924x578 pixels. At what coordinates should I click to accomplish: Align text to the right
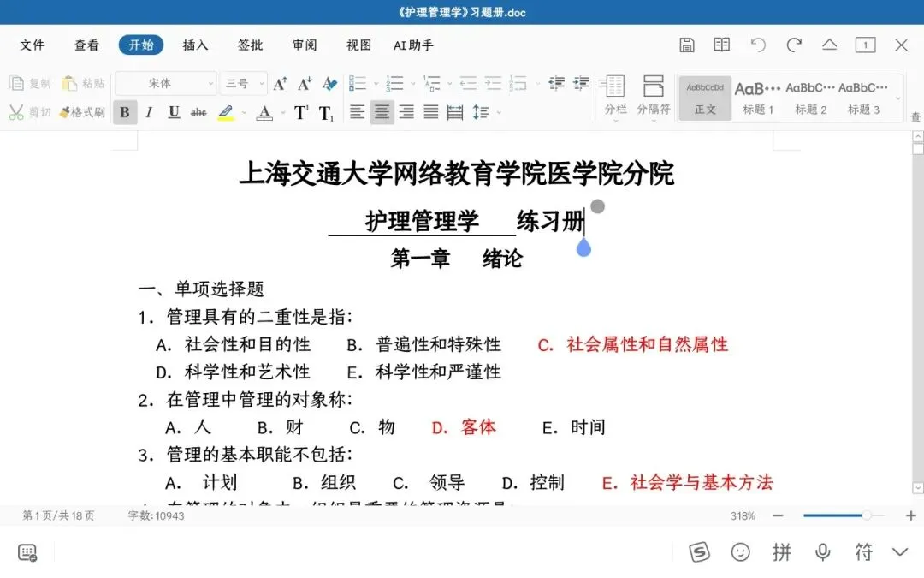coord(406,112)
